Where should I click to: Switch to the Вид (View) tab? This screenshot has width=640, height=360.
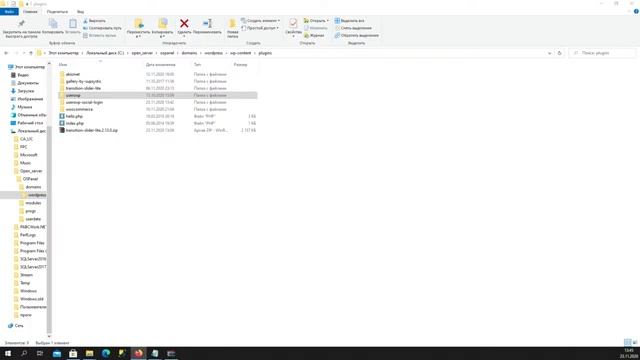click(80, 12)
